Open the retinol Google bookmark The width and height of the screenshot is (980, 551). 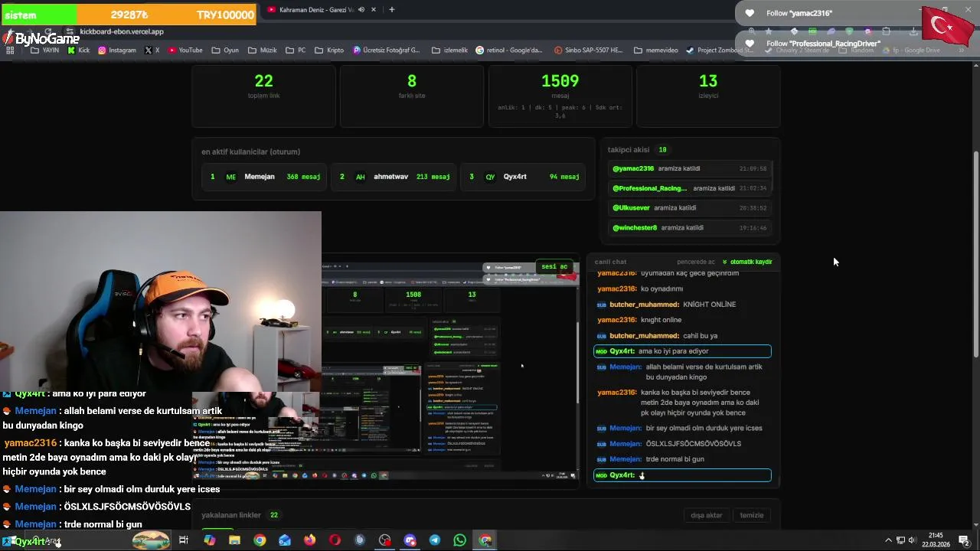509,51
